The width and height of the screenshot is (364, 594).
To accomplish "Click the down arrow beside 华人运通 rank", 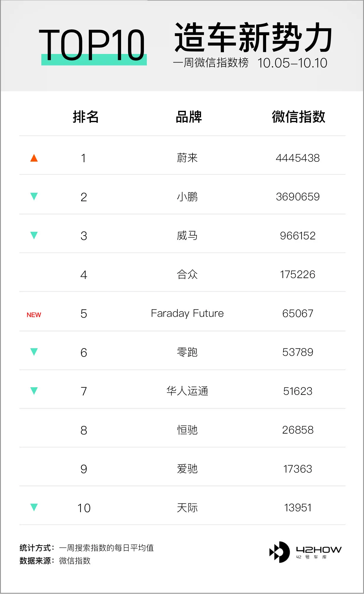I will (34, 391).
